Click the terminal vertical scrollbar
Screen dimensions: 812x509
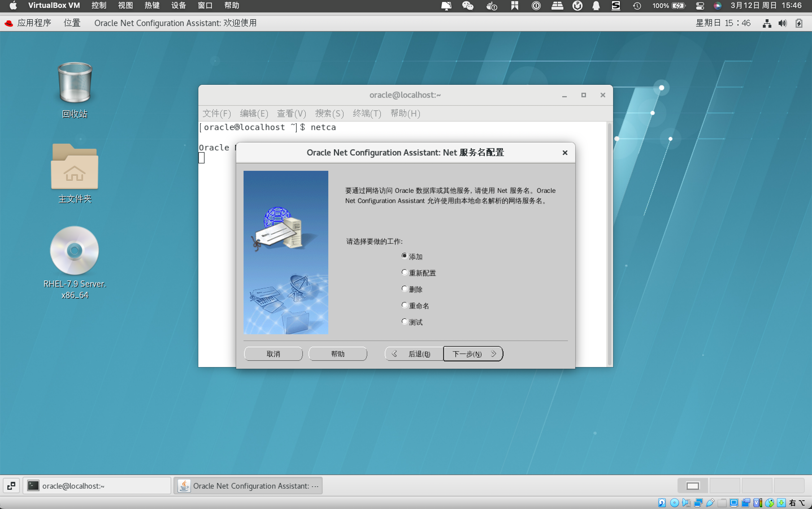609,244
